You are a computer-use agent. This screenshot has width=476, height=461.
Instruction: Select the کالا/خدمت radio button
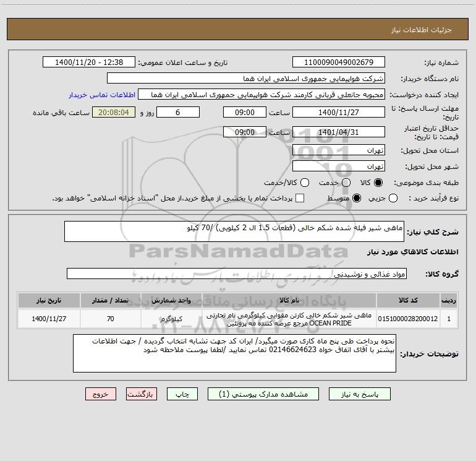305,183
